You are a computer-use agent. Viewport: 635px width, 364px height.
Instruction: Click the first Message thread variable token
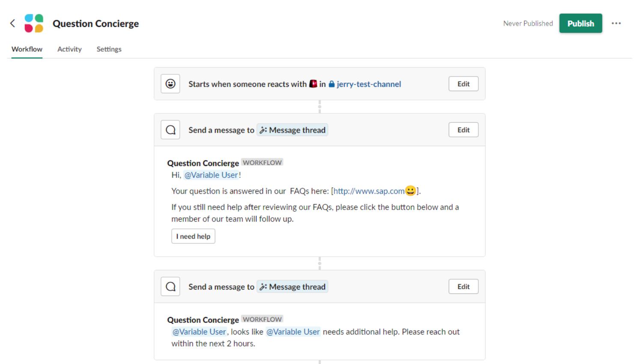click(x=292, y=130)
